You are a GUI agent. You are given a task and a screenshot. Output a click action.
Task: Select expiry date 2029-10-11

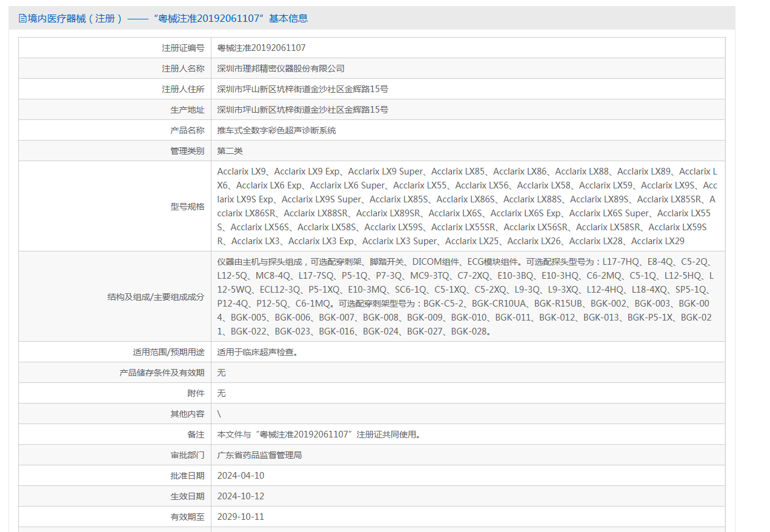pos(241,517)
